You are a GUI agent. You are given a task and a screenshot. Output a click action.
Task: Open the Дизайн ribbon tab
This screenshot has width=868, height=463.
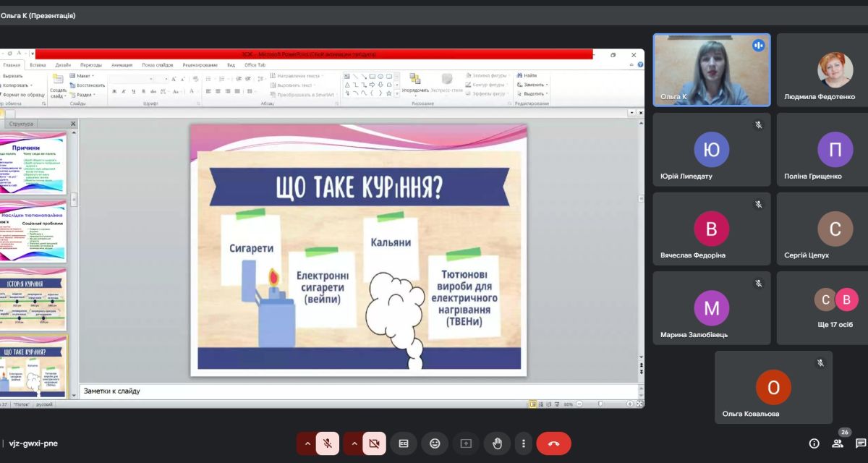(63, 65)
